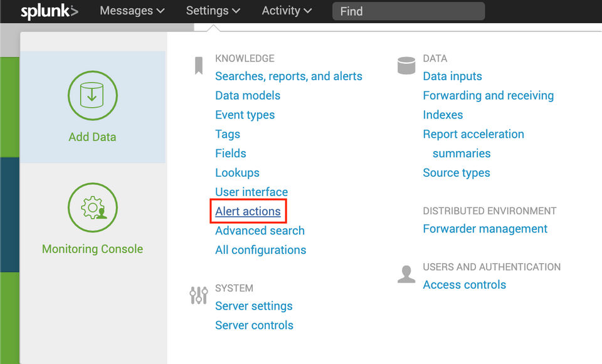
Task: Go to Data inputs
Action: point(452,76)
